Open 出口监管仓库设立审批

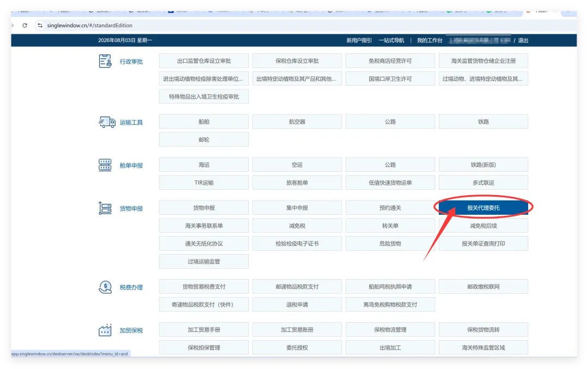tap(204, 61)
